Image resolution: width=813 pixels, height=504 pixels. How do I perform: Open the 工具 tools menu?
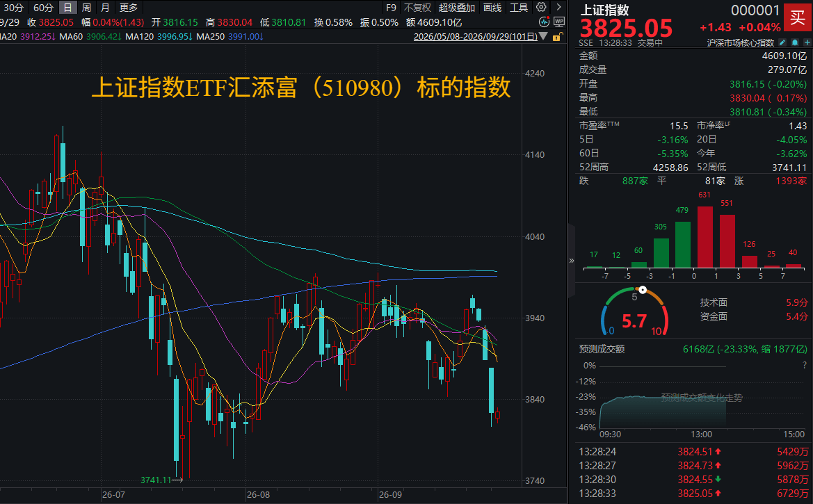pyautogui.click(x=519, y=7)
